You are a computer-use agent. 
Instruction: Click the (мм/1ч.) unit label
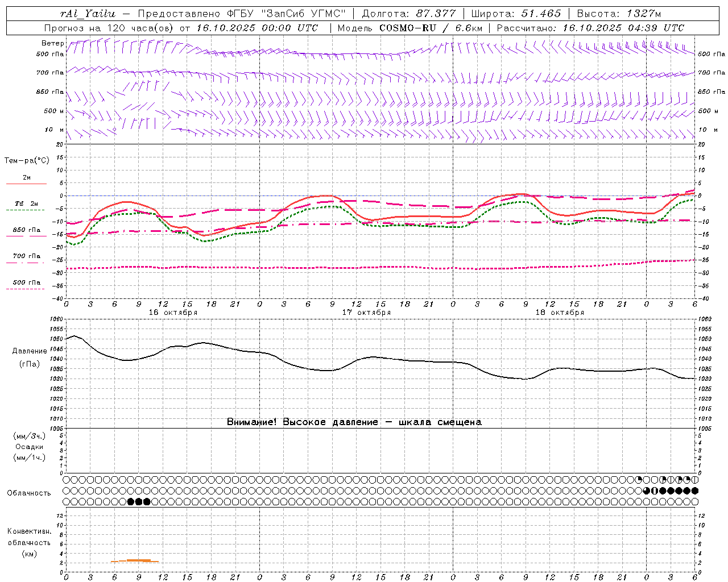pos(29,458)
